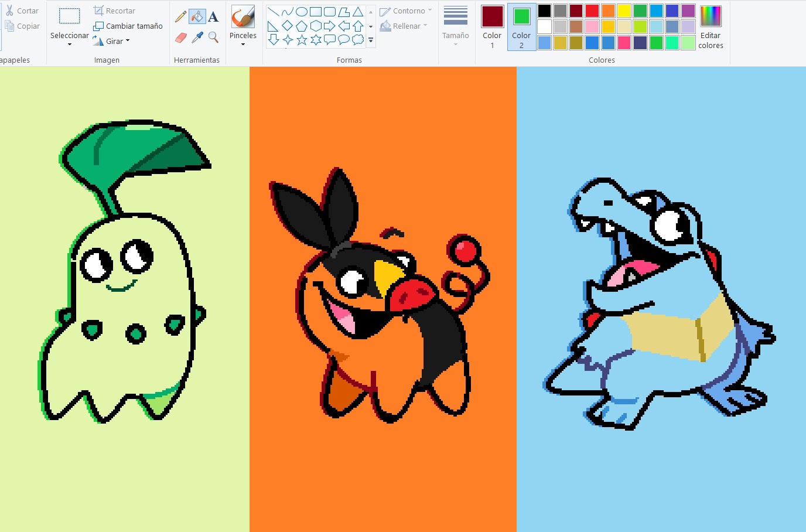Click the green leaf Pokémon drawing on canvas

[x=123, y=271]
